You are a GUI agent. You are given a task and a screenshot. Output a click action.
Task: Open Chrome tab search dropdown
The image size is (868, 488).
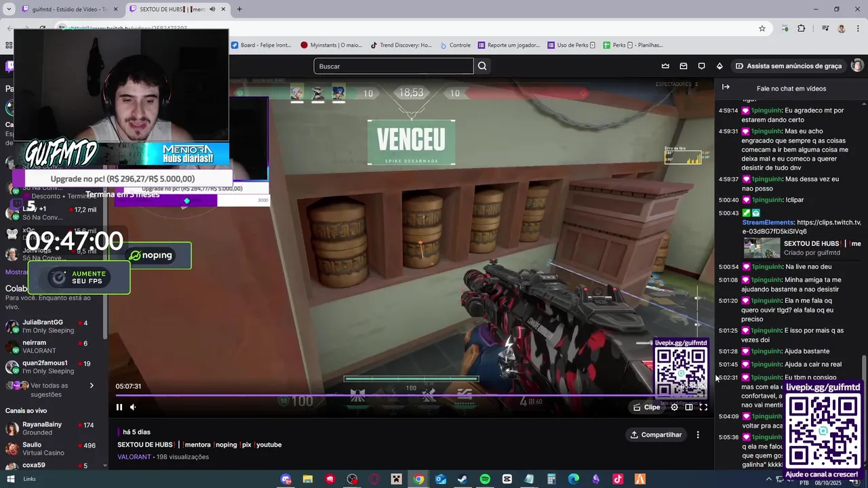point(9,9)
